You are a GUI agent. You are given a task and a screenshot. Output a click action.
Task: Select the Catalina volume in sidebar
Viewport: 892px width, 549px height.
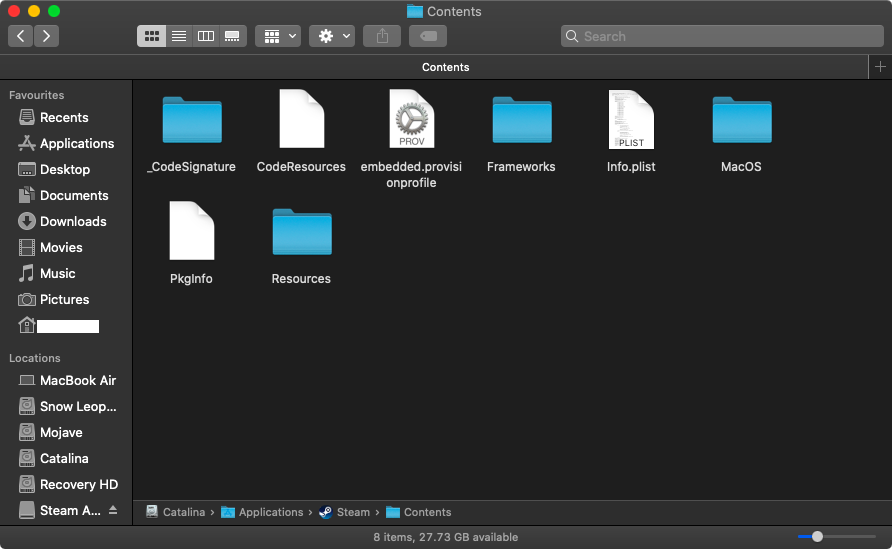[64, 458]
